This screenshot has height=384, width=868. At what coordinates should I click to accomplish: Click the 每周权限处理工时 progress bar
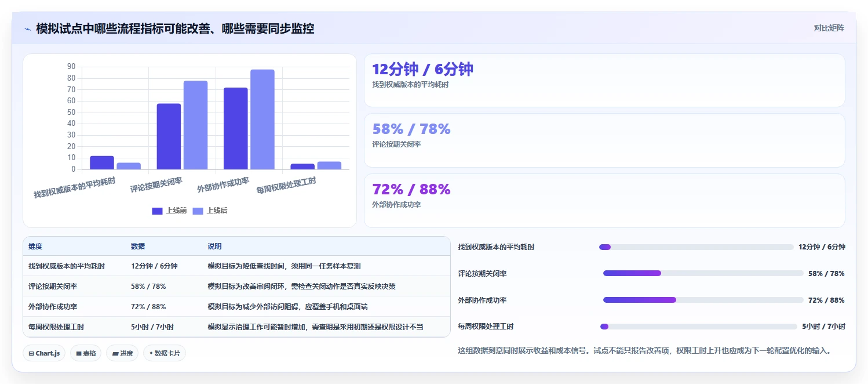(x=699, y=327)
